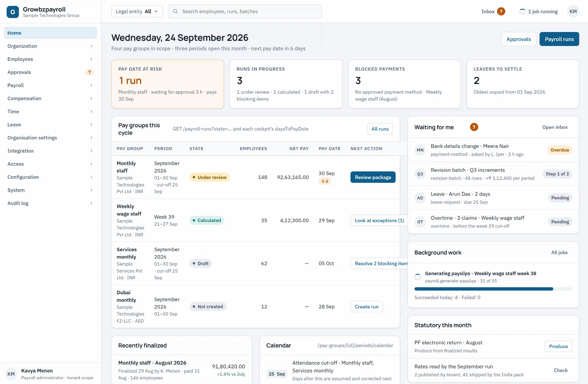
Task: Click the OT overtime avatar
Action: tap(420, 222)
